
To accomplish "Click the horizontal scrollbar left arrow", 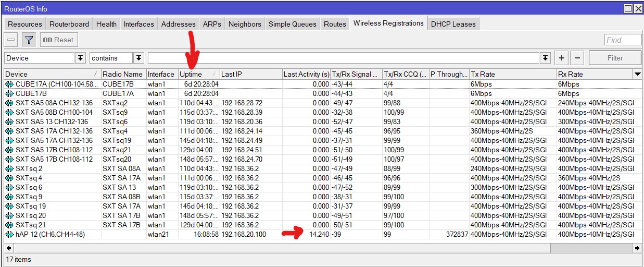I will click(9, 248).
